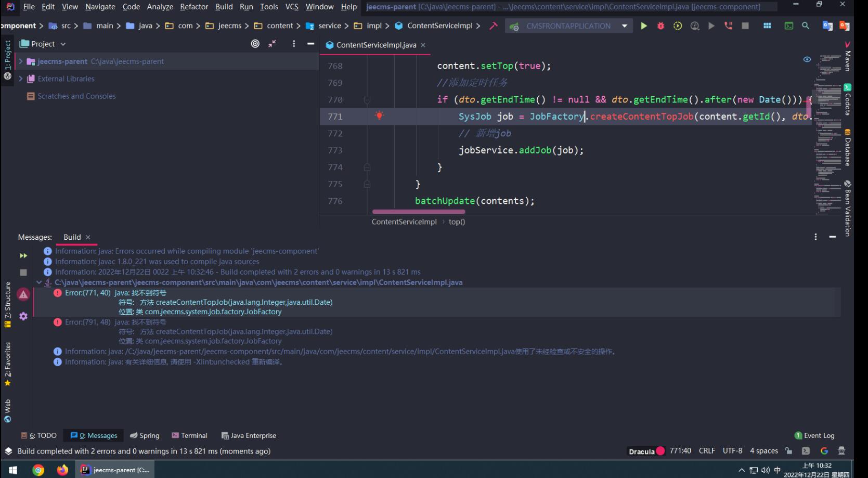
Task: Expand the jeecms-parent project tree node
Action: (x=21, y=61)
